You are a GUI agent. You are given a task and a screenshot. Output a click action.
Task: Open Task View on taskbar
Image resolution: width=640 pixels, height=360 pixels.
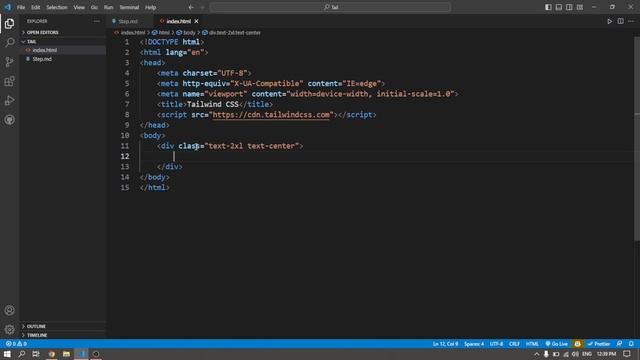tap(36, 354)
